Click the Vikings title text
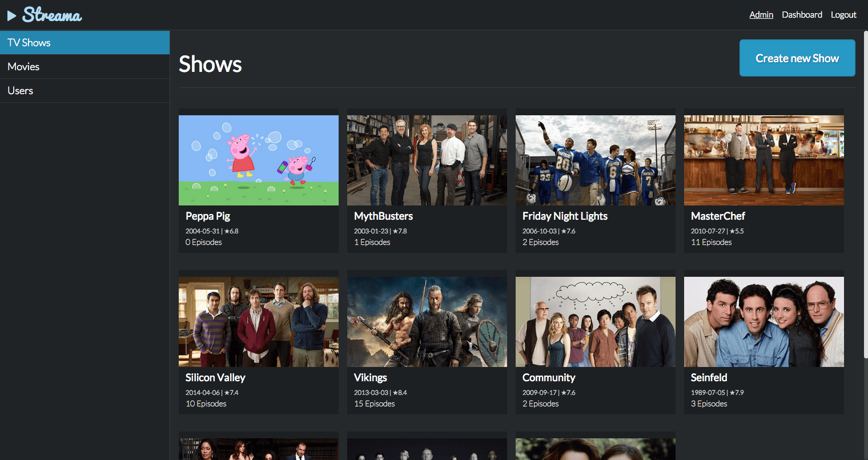 click(x=371, y=378)
